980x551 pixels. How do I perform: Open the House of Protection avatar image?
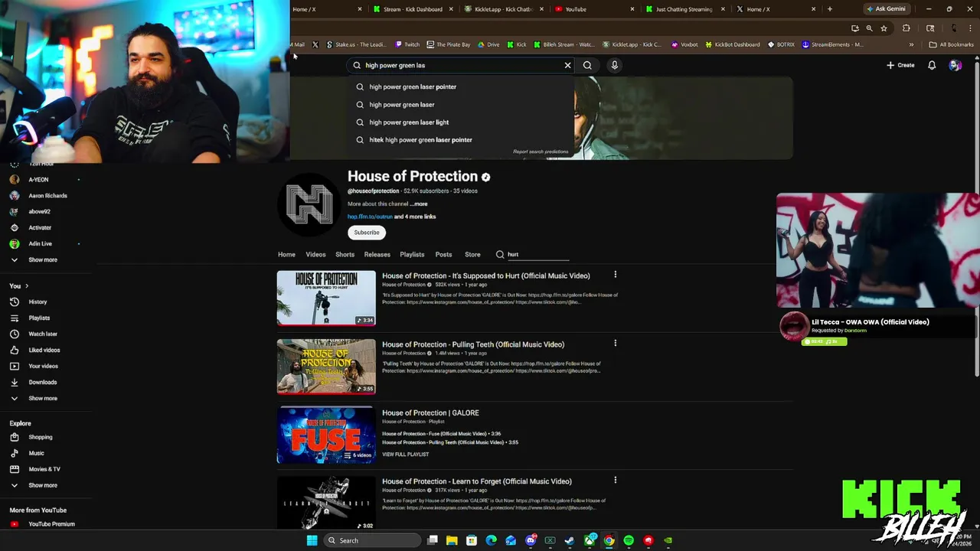pos(309,204)
